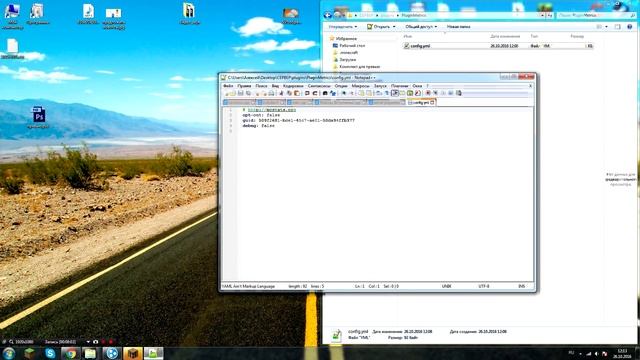This screenshot has height=360, width=640.
Task: Click the Print icon in Notepad++ toolbar
Action: (x=271, y=93)
